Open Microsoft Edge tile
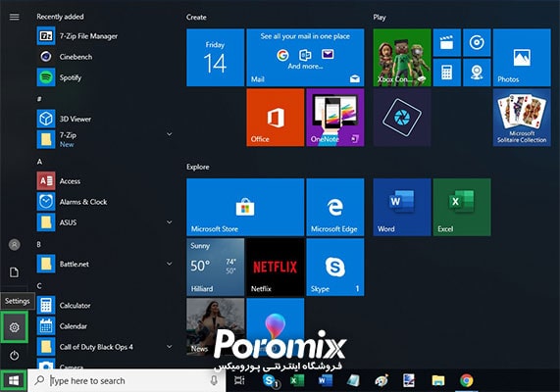Screen dimensions: 560x392 [335, 207]
